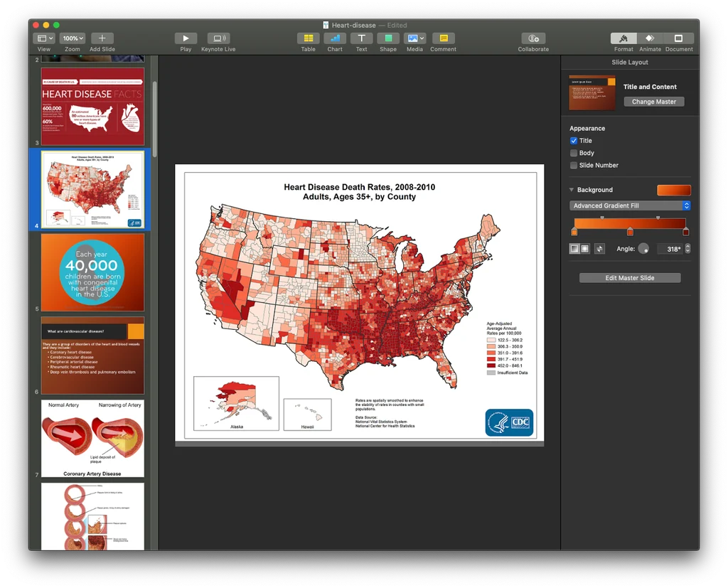Select the middle gradient color stop
This screenshot has width=728, height=588.
[x=630, y=232]
